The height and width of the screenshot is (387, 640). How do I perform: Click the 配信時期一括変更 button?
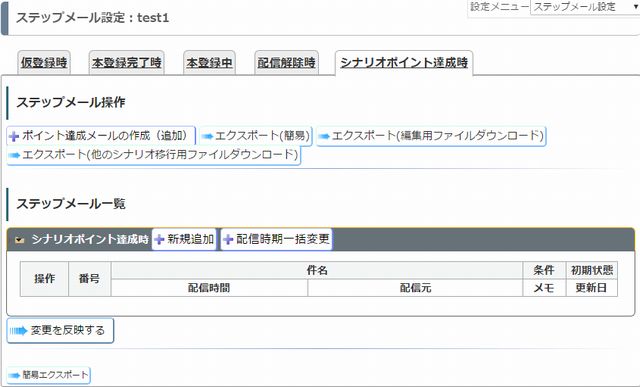pos(277,239)
